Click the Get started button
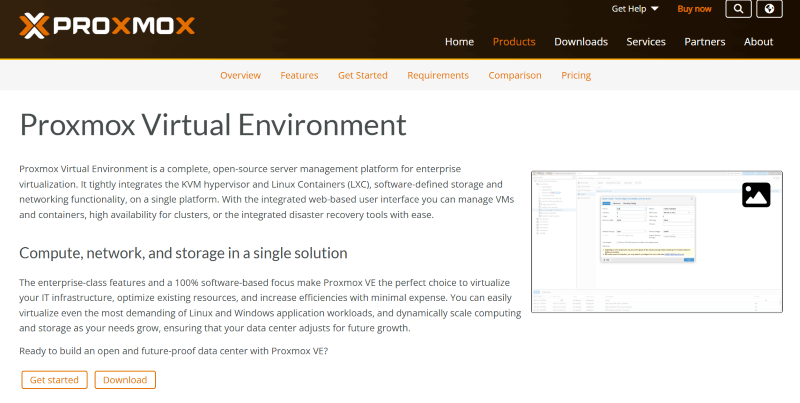800x403 pixels. [x=54, y=380]
